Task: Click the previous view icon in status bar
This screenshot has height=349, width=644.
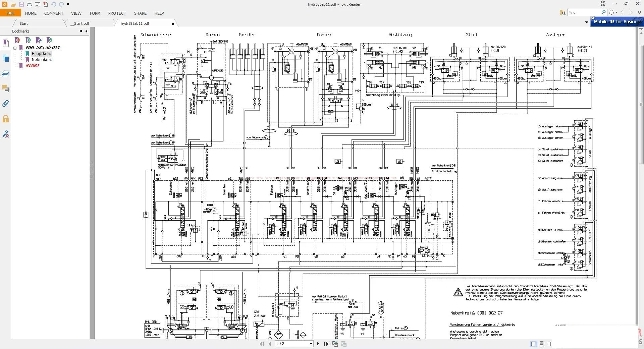Action: coord(335,344)
